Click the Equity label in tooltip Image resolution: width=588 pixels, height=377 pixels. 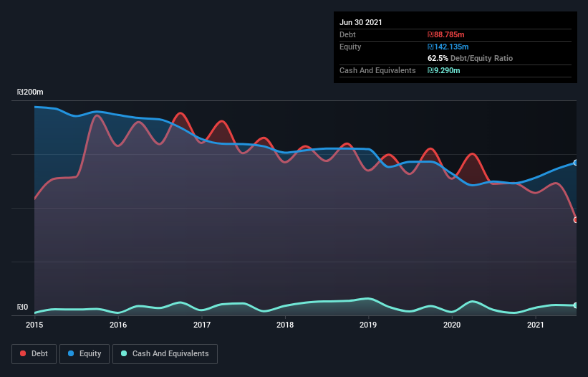pos(350,47)
